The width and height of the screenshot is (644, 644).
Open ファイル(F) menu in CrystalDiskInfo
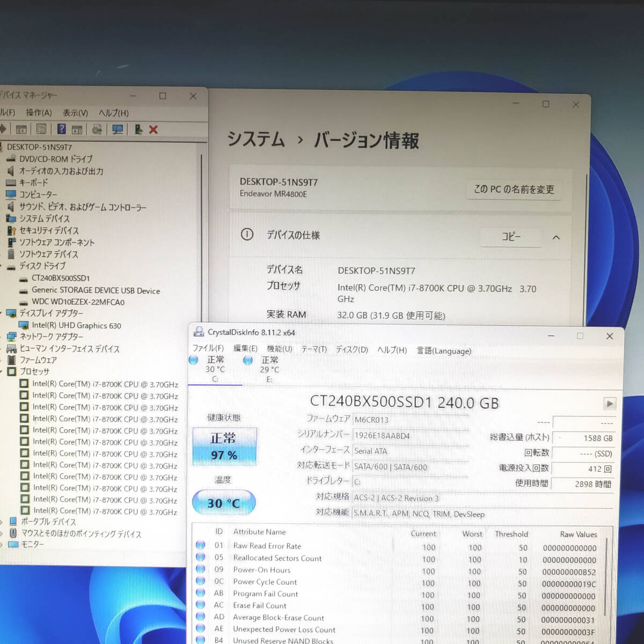tap(208, 348)
